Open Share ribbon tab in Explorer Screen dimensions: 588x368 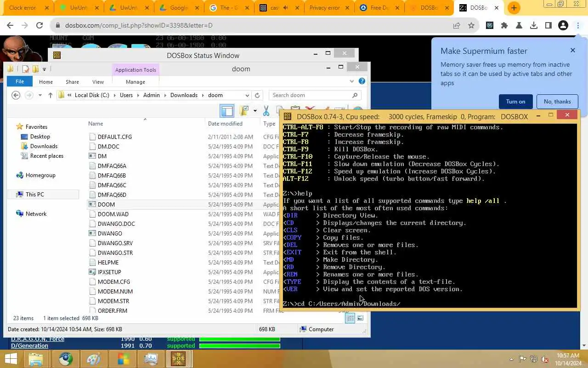pyautogui.click(x=72, y=82)
